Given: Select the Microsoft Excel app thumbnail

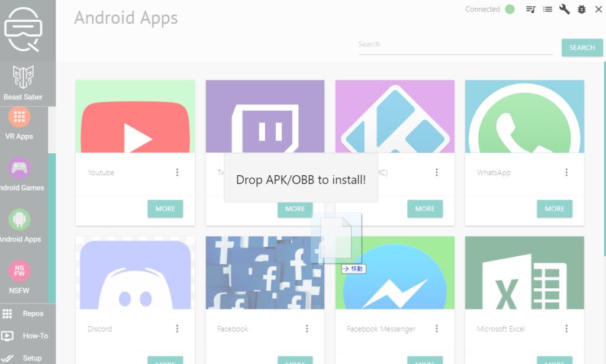Looking at the screenshot, I should pyautogui.click(x=524, y=273).
